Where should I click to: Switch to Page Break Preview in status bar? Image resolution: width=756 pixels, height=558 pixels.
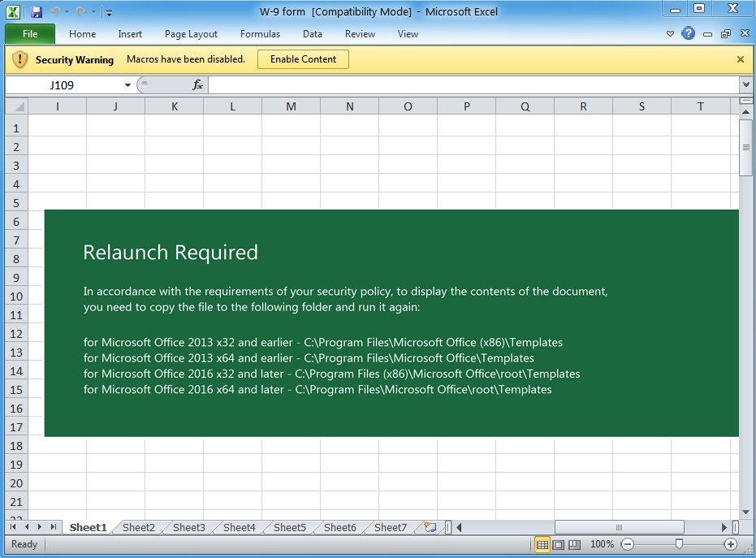tap(574, 544)
